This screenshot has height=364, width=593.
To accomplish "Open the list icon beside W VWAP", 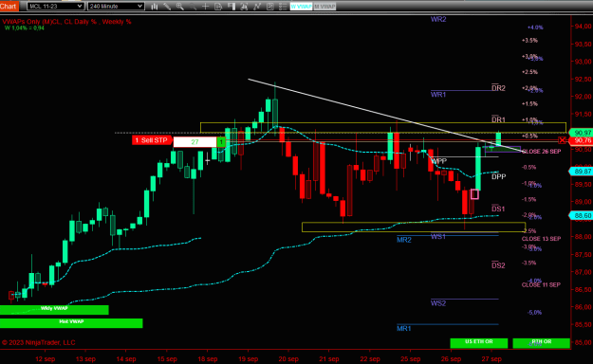I will 283,7.
